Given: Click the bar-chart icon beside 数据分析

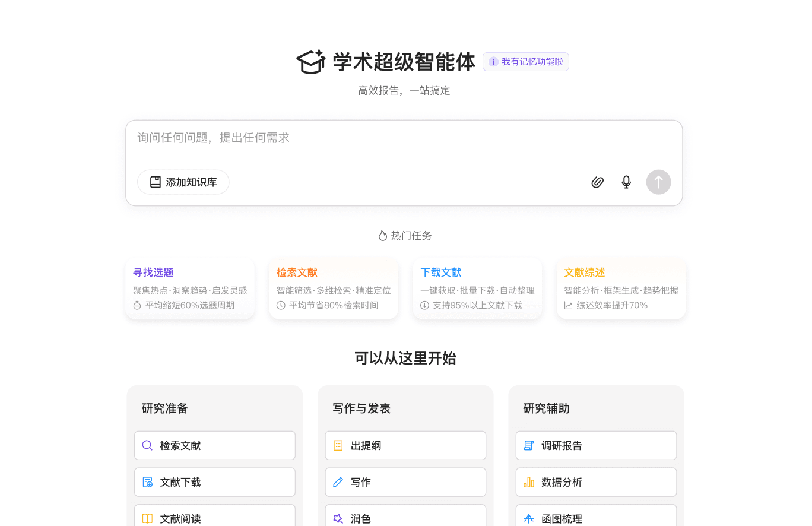Looking at the screenshot, I should click(529, 482).
